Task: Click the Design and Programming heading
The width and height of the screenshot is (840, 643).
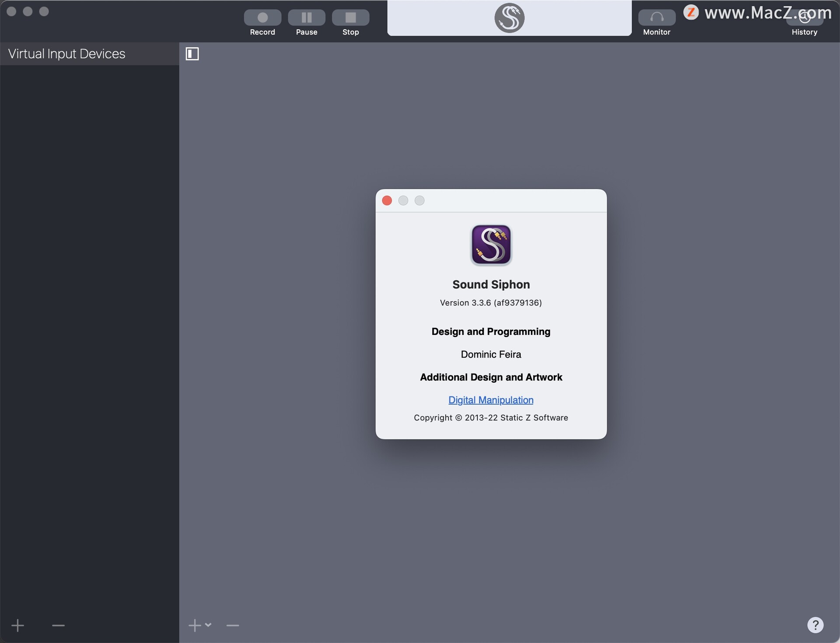Action: tap(491, 332)
